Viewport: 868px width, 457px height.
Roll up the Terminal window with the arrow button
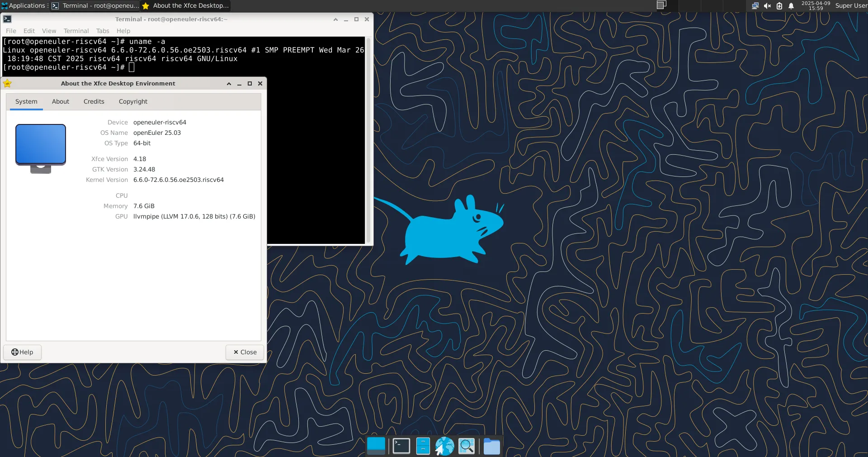click(x=335, y=19)
